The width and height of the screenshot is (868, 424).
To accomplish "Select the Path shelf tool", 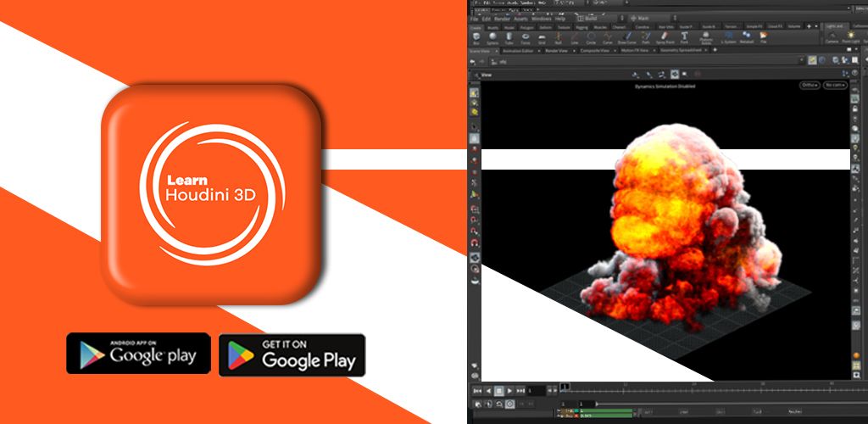I will 645,38.
